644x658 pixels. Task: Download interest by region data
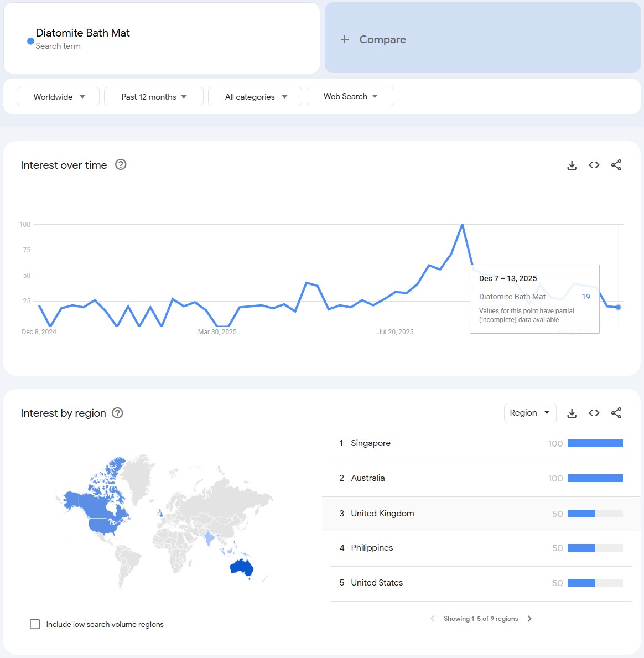pyautogui.click(x=572, y=413)
